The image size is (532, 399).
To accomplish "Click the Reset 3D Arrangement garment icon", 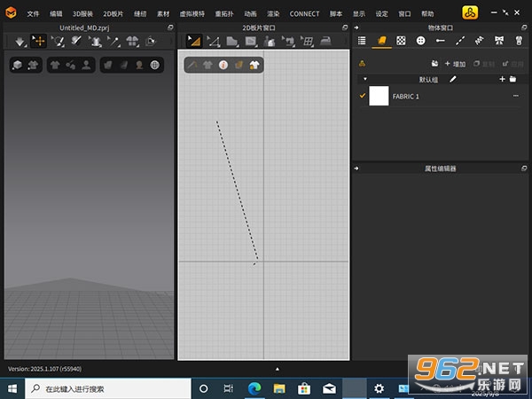I will (x=132, y=42).
